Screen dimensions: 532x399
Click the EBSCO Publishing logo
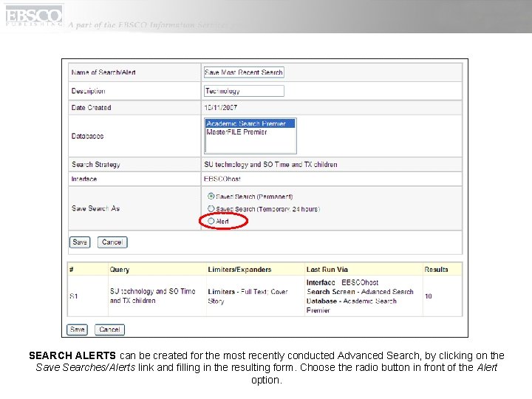pos(33,16)
